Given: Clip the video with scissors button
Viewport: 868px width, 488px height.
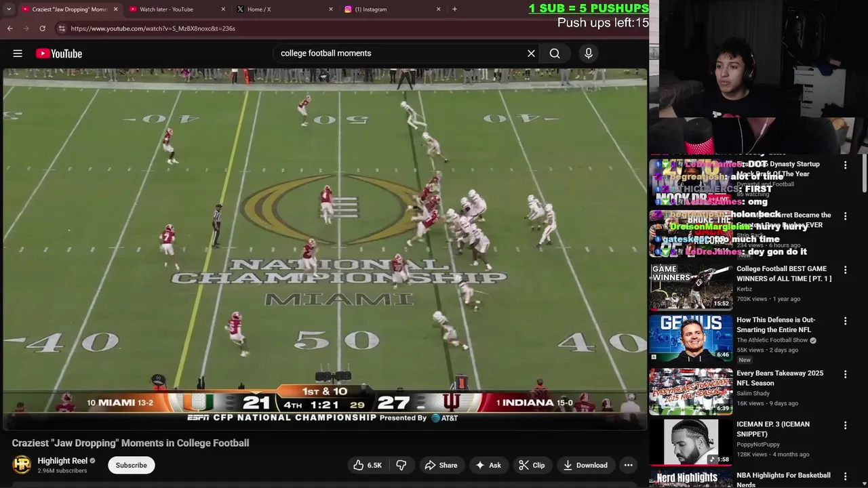Looking at the screenshot, I should (532, 465).
